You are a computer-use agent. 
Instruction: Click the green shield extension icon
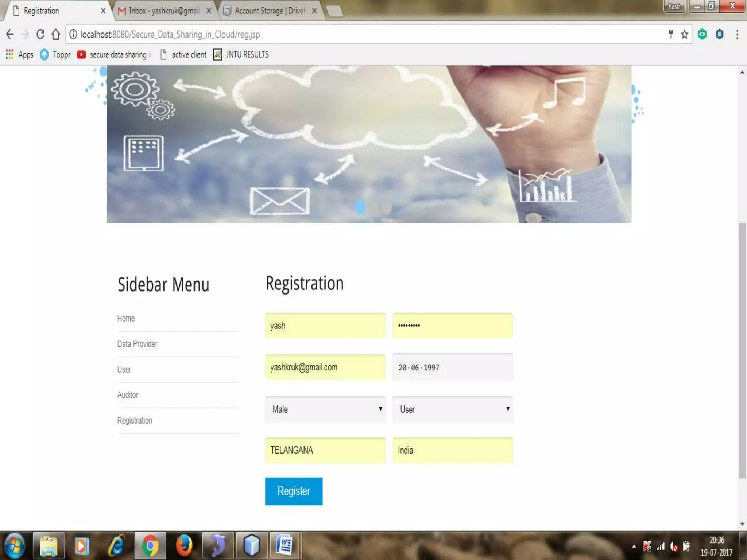pos(702,34)
